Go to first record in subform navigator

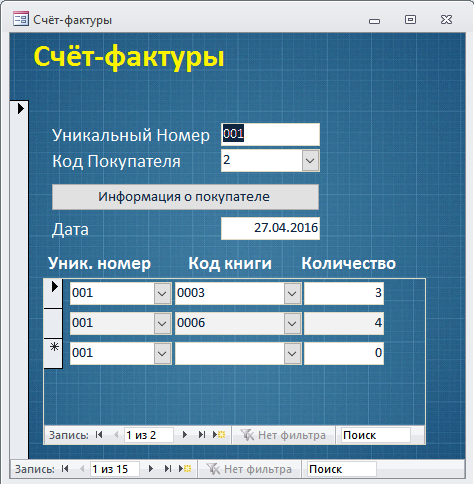tap(99, 435)
